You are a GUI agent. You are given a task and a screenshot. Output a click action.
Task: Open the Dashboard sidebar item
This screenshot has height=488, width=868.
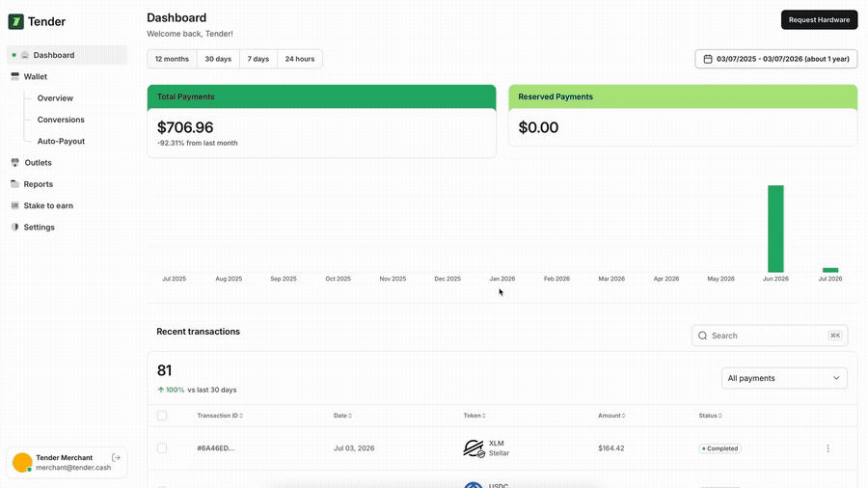coord(67,55)
